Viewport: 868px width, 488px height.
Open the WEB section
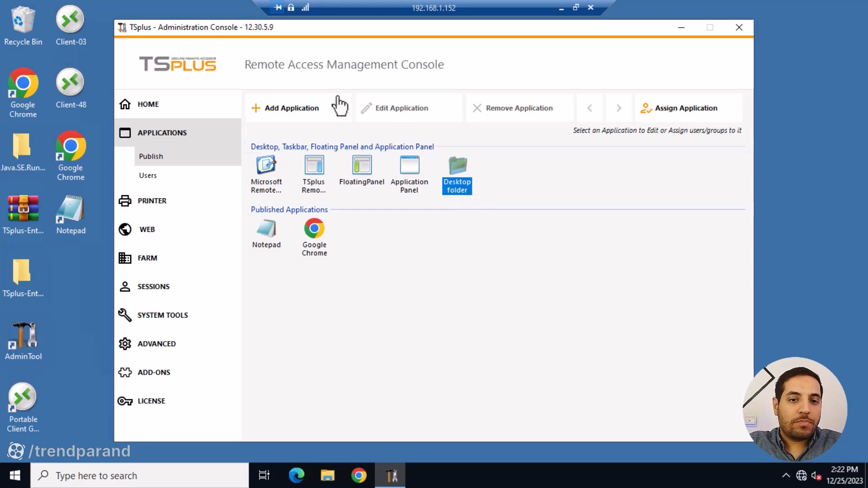click(x=178, y=230)
